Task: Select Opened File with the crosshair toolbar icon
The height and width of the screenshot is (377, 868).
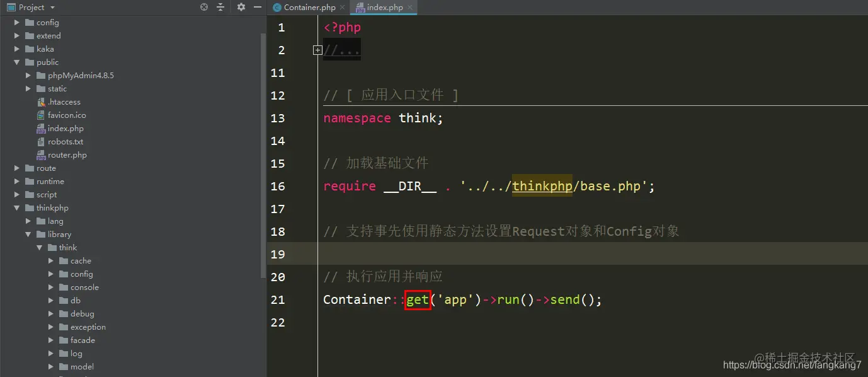Action: pyautogui.click(x=203, y=7)
